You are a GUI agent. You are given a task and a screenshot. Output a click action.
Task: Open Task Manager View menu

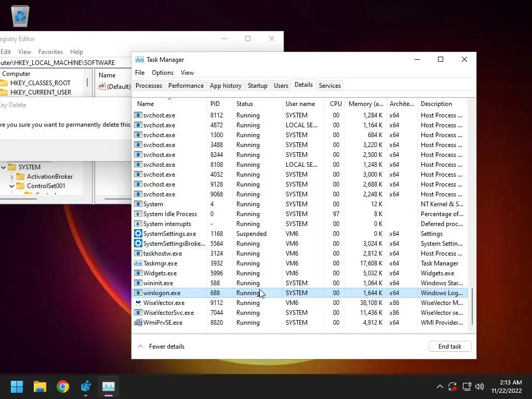pyautogui.click(x=187, y=73)
